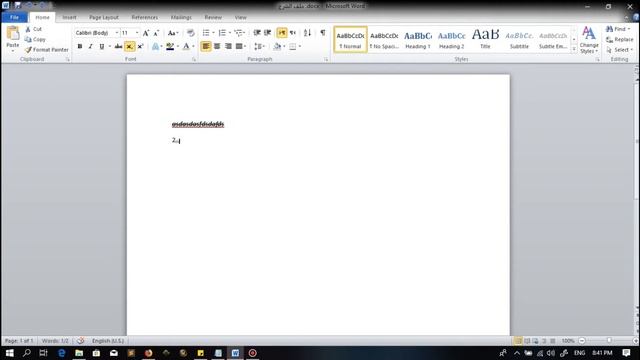This screenshot has width=640, height=360.
Task: Toggle Subscript formatting
Action: pos(129,47)
